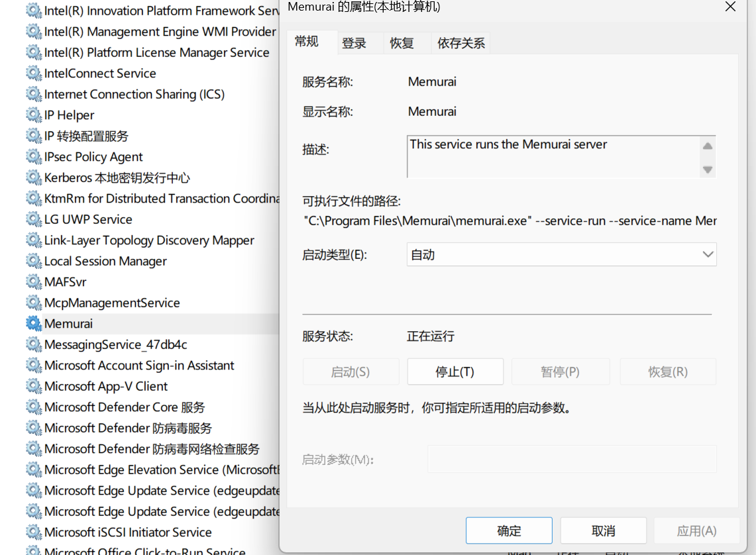Screen dimensions: 756x555
Task: Click gear icon of Link-Layer Topology Discovery Mapper
Action: (x=34, y=240)
